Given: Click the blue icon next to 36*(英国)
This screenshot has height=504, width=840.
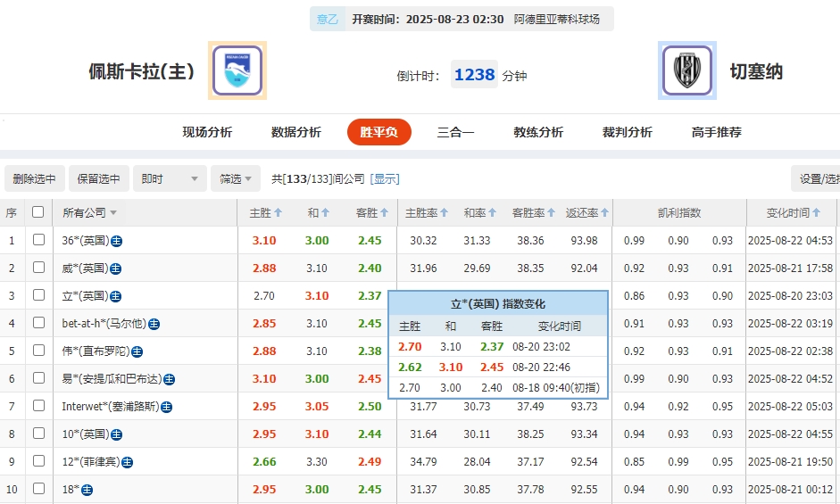Looking at the screenshot, I should click(117, 241).
